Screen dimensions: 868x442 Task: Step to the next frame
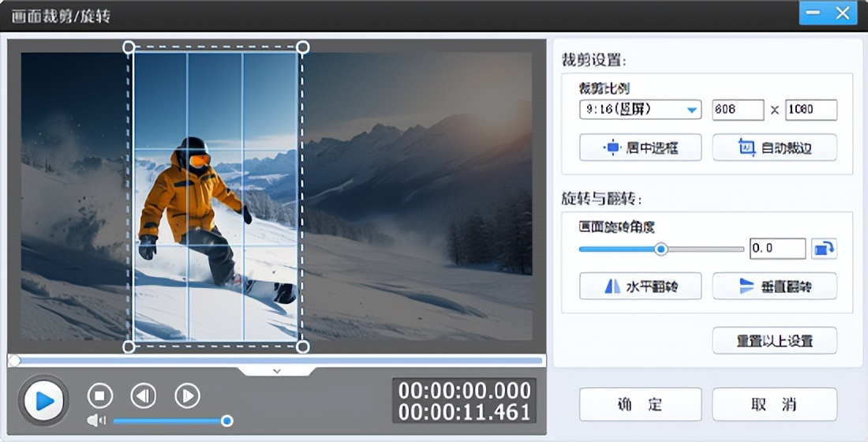[187, 395]
